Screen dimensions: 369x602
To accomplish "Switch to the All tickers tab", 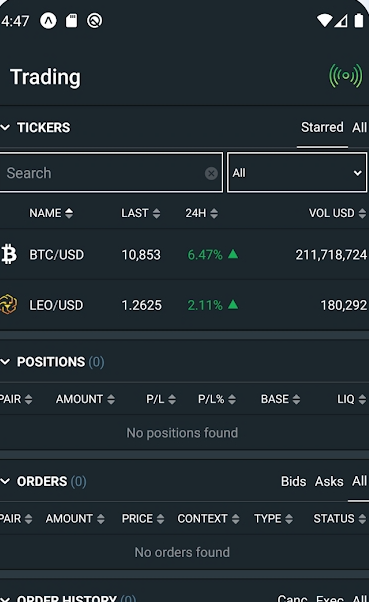I will (x=359, y=127).
